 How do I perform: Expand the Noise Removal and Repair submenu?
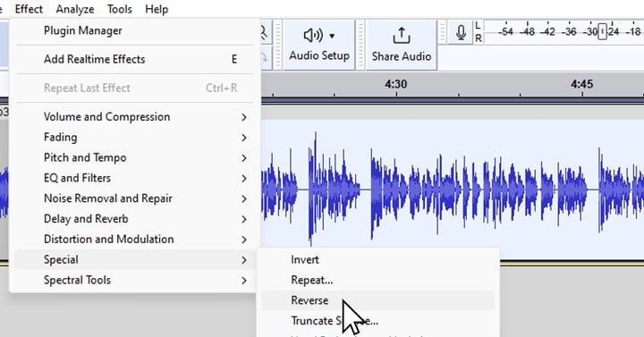(x=135, y=198)
